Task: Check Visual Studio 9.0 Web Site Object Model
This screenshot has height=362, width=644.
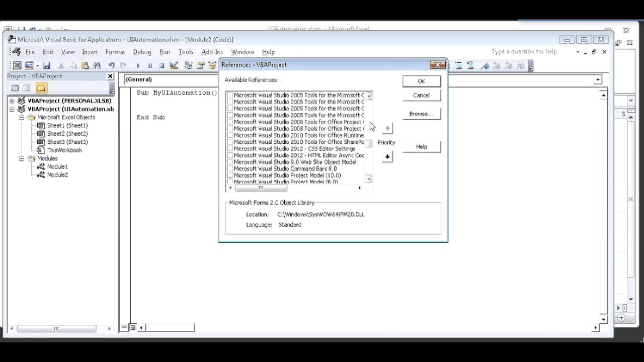Action: pos(230,162)
